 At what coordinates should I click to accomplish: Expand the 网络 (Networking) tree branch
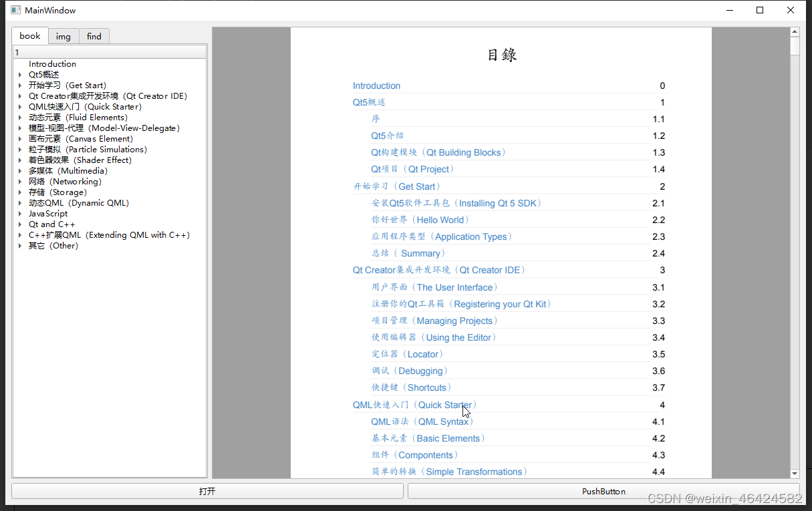pyautogui.click(x=19, y=181)
